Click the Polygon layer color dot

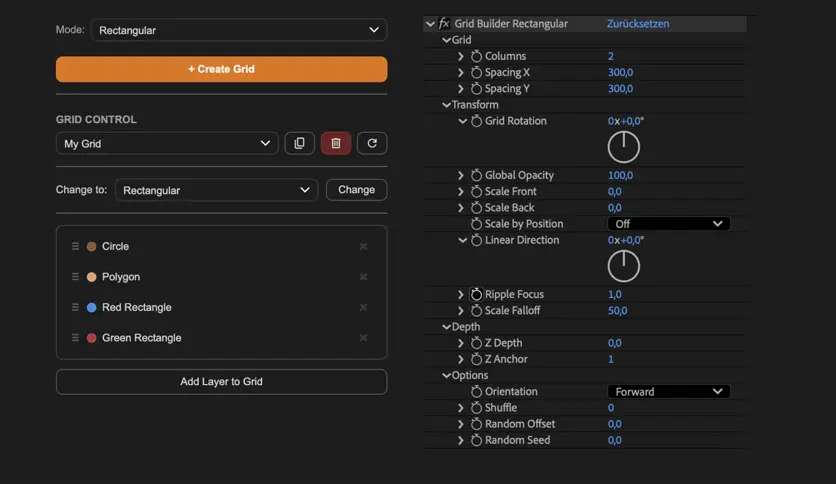point(92,277)
